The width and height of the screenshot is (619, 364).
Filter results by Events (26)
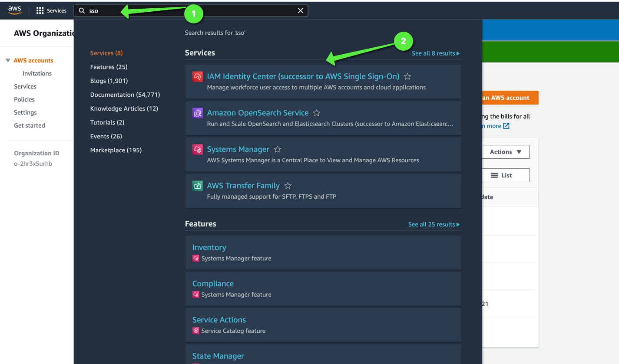106,136
